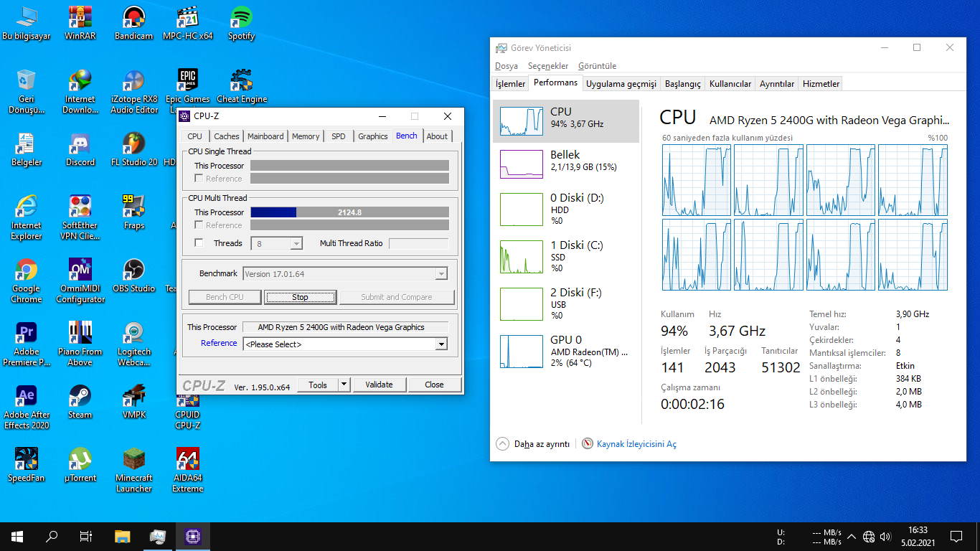This screenshot has height=551, width=980.
Task: Launch OBS Studio desktop icon
Action: coord(133,275)
